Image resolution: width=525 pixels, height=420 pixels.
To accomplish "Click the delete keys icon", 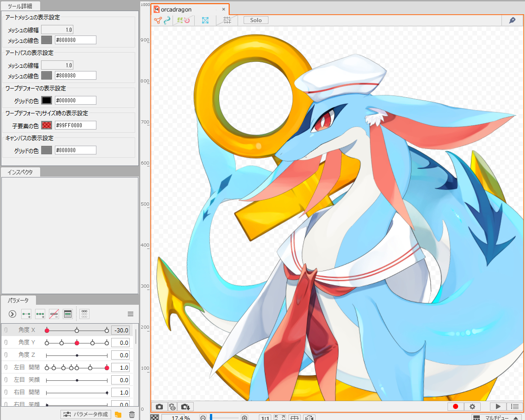I will 54,314.
